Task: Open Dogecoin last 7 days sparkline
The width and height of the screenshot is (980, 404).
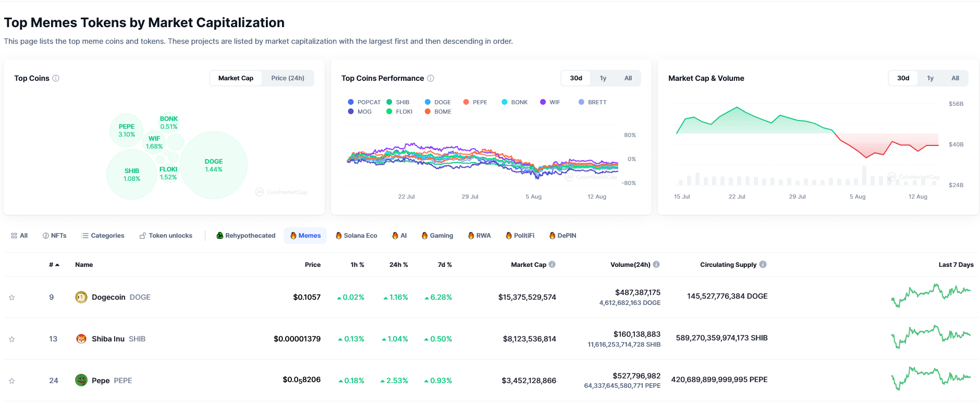Action: 931,295
